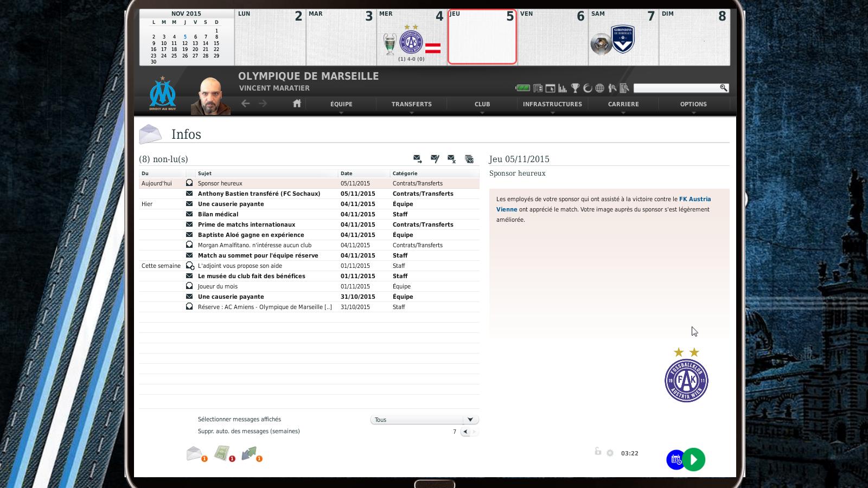This screenshot has height=488, width=868.
Task: Open the TRANSFERTS menu
Action: point(412,104)
